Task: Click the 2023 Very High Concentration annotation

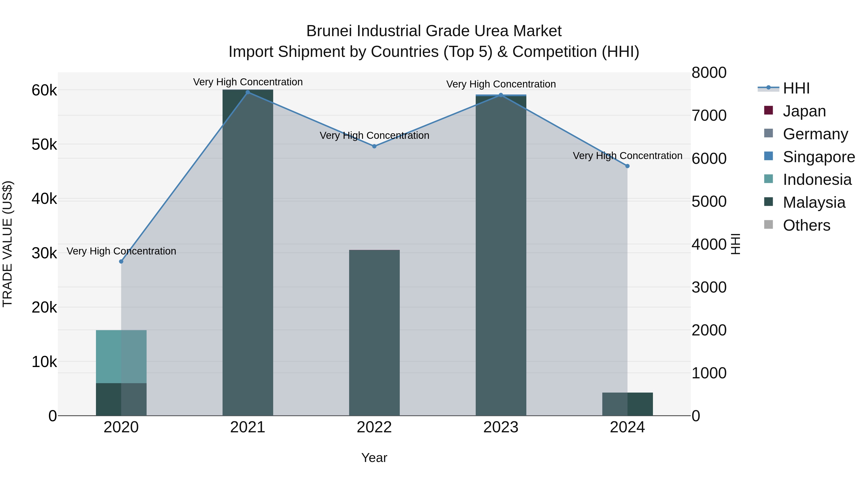Action: pyautogui.click(x=501, y=84)
